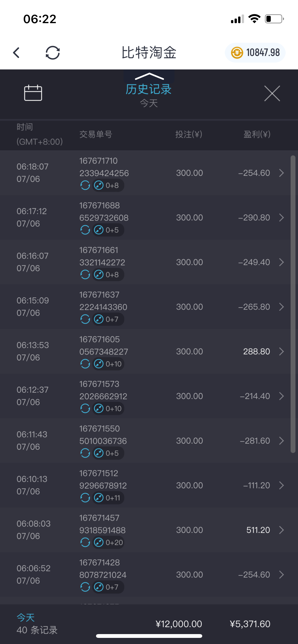Tap the gold coin balance icon
298x644 pixels.
tap(237, 53)
